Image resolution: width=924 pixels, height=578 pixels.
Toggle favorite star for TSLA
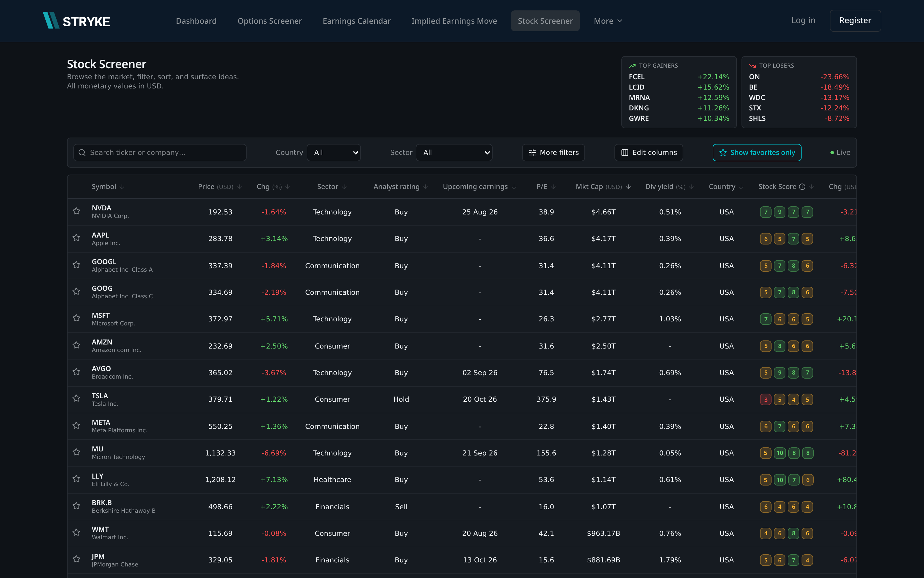click(x=76, y=398)
